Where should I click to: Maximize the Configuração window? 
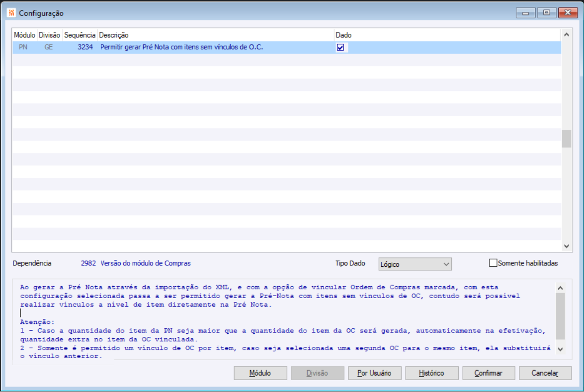pyautogui.click(x=546, y=12)
